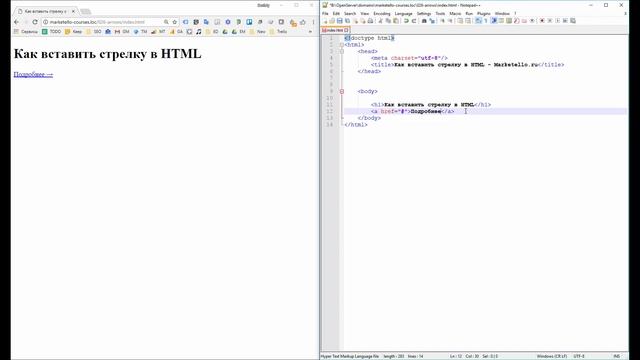Toggle Show All Characters pilcrow icon
The width and height of the screenshot is (640, 360).
[x=486, y=21]
